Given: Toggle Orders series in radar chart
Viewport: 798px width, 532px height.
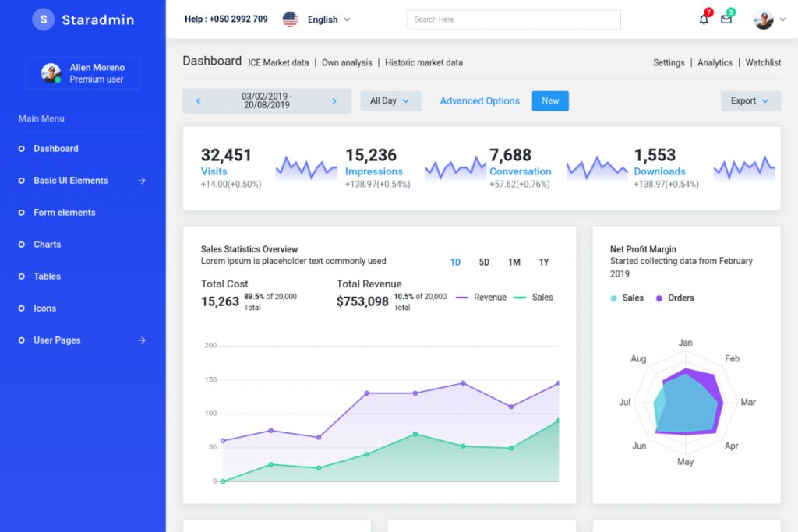Looking at the screenshot, I should pyautogui.click(x=674, y=298).
